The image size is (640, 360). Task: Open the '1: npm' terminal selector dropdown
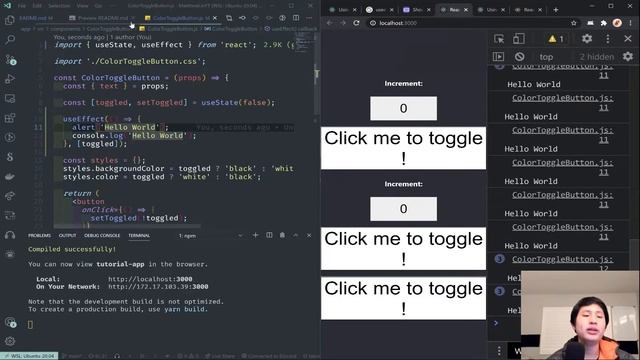coord(211,236)
